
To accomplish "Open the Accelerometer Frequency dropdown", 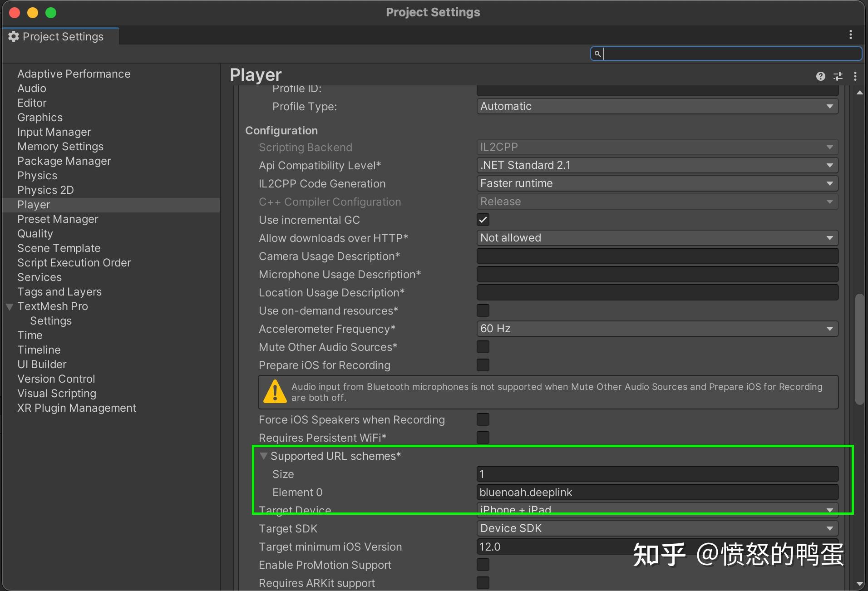I will pyautogui.click(x=657, y=329).
